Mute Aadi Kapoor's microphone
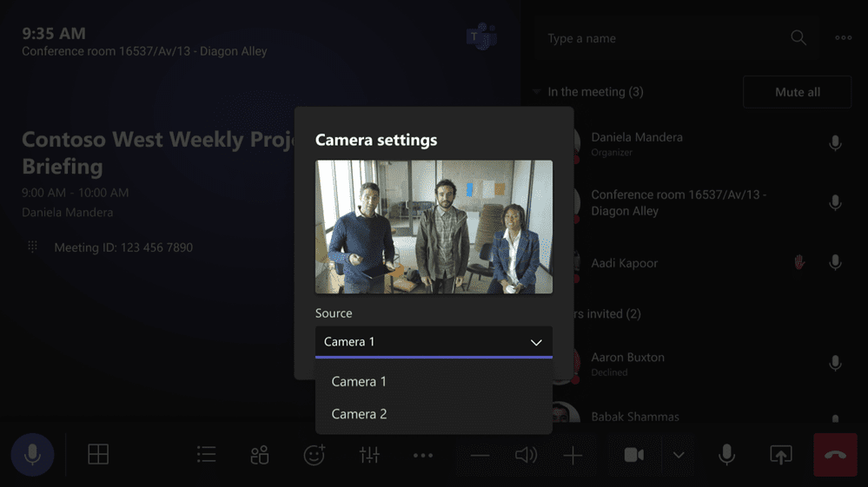This screenshot has height=487, width=868. click(835, 262)
